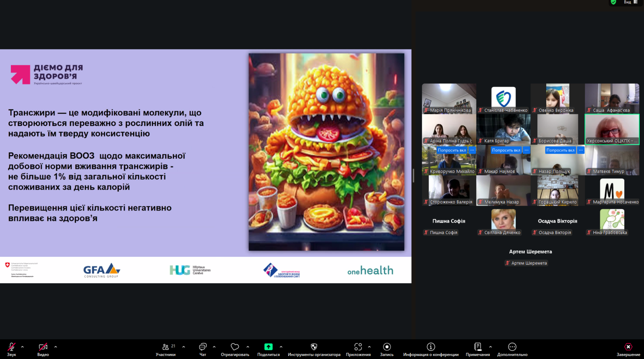Open the Вид view menu
Viewport: 644px width, 359px height.
(630, 2)
